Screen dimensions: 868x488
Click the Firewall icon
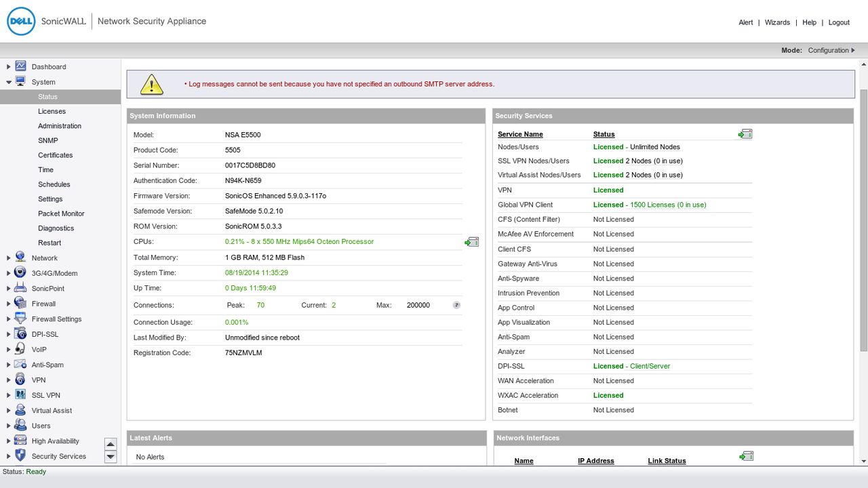(x=20, y=304)
